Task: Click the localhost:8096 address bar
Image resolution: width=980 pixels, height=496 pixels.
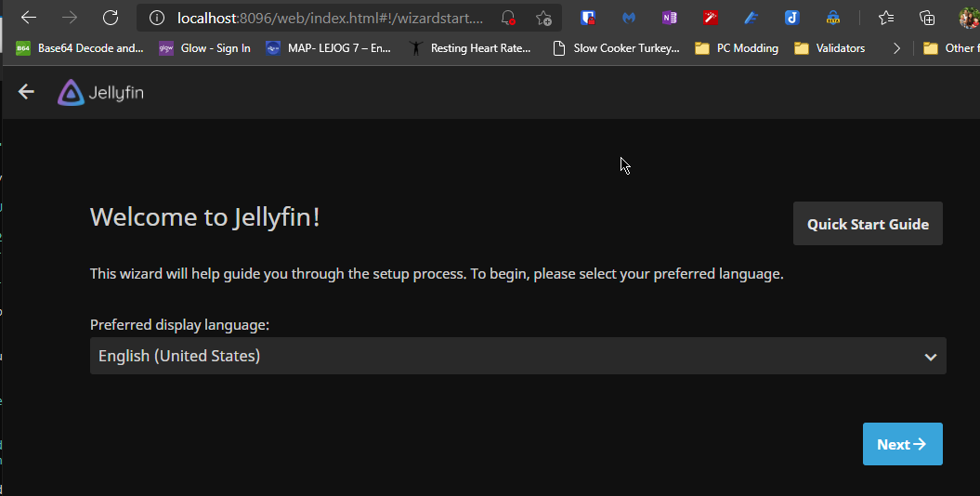Action: (330, 19)
